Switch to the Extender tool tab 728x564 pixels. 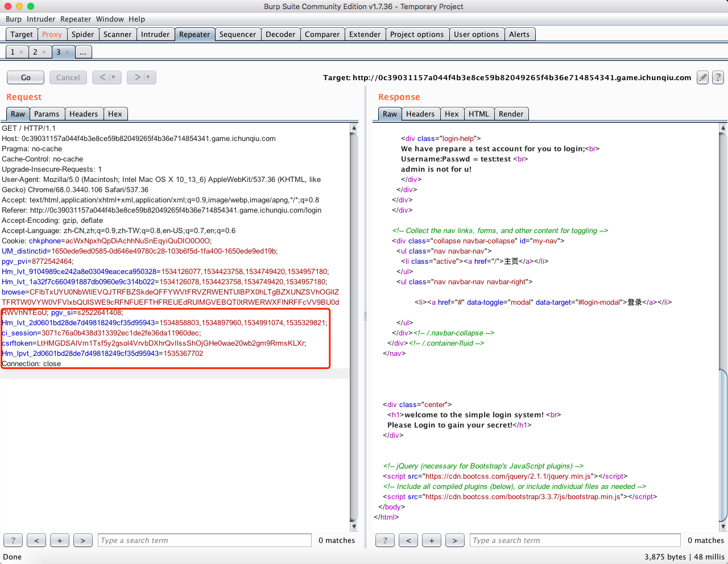pyautogui.click(x=365, y=34)
